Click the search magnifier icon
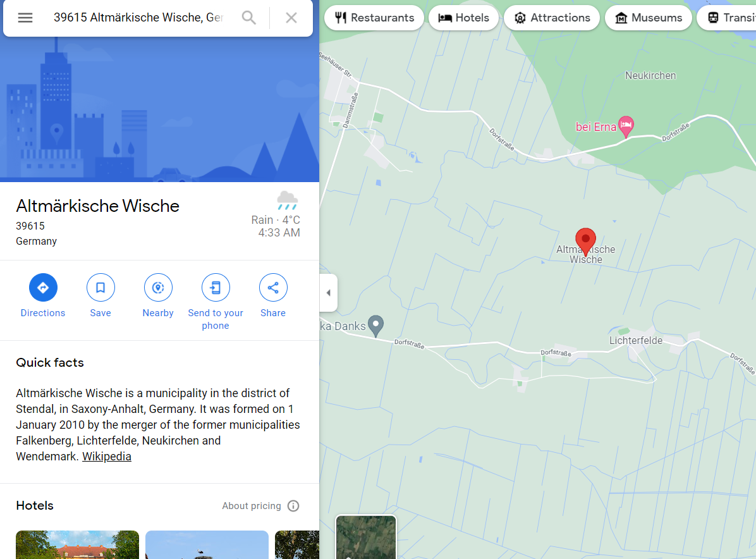This screenshot has width=756, height=559. tap(249, 18)
